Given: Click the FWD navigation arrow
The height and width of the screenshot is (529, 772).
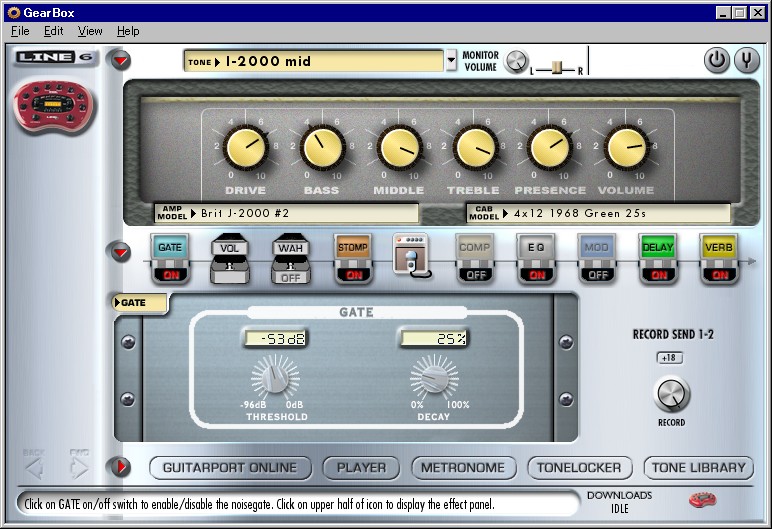Looking at the screenshot, I should click(x=79, y=467).
